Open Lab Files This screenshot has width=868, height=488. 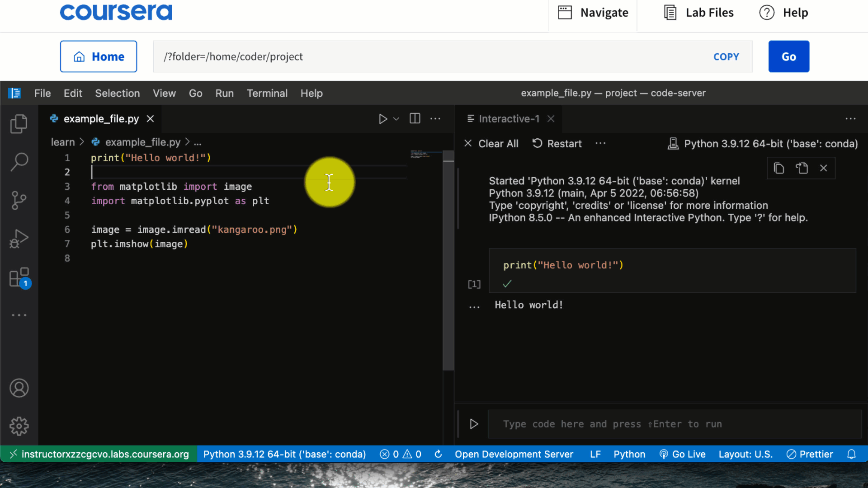coord(698,13)
